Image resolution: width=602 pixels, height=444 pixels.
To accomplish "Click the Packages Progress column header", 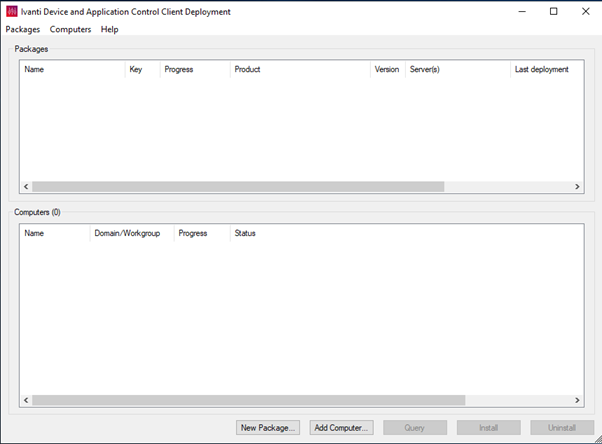I will [194, 70].
